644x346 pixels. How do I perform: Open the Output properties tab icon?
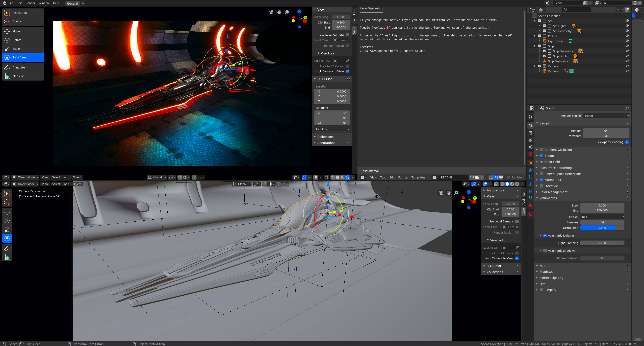[530, 133]
